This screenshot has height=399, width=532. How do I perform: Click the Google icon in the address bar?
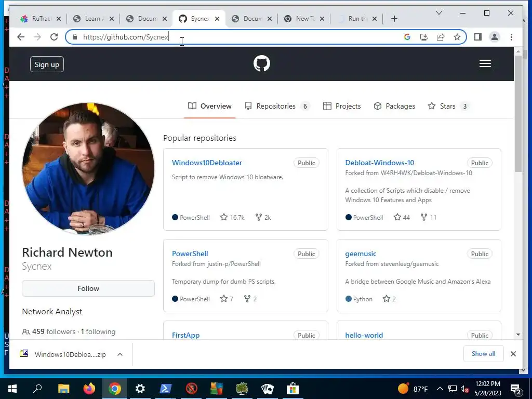pyautogui.click(x=407, y=37)
